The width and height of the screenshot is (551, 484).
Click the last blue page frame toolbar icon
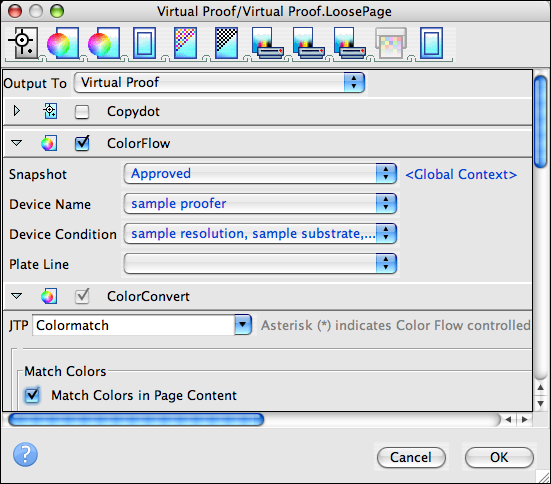(432, 43)
